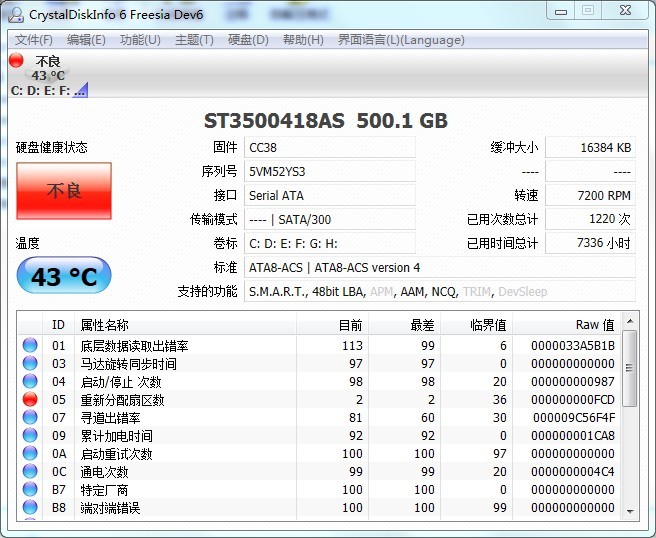Click the serial number field 5VM52YS3

[x=330, y=172]
